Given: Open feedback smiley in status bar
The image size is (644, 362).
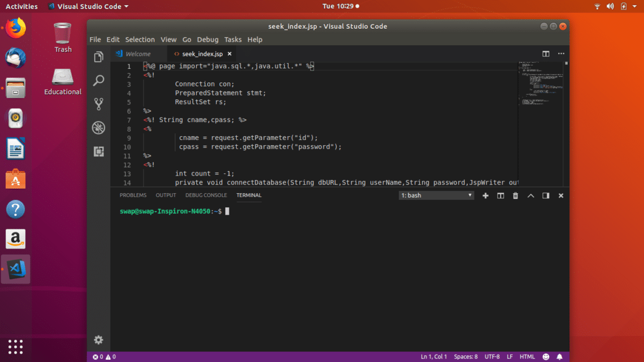Looking at the screenshot, I should coord(546,357).
